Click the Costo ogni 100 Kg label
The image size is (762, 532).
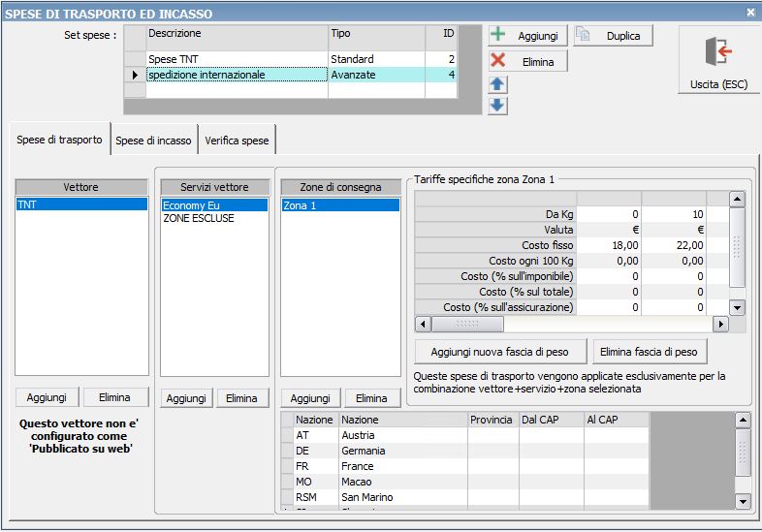495,261
